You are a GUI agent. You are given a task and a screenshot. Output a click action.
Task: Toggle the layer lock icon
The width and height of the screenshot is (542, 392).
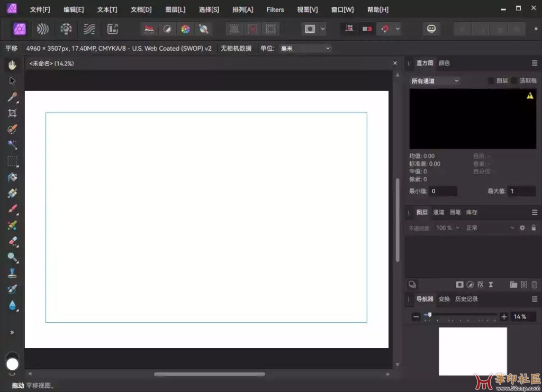534,227
